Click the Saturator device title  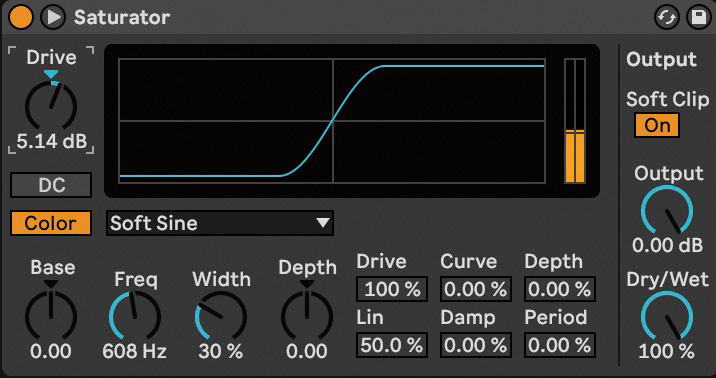(122, 17)
